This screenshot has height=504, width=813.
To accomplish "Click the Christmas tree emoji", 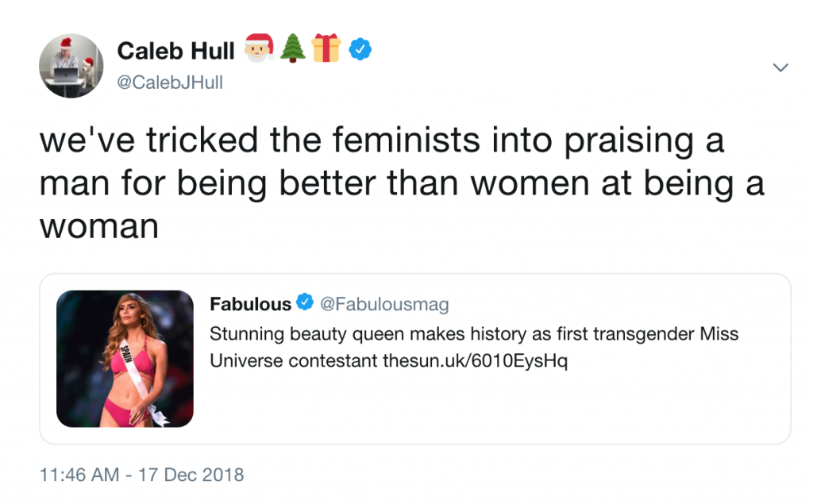I will point(294,49).
